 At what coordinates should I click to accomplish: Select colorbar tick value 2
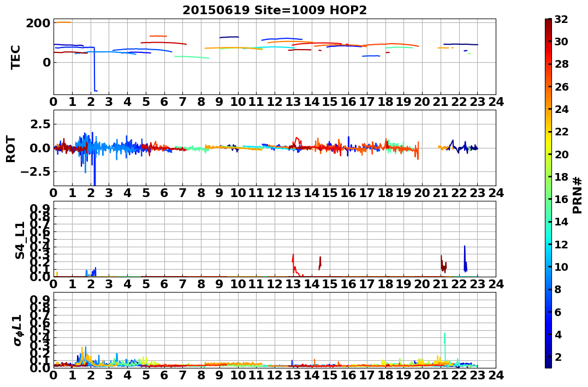[558, 356]
